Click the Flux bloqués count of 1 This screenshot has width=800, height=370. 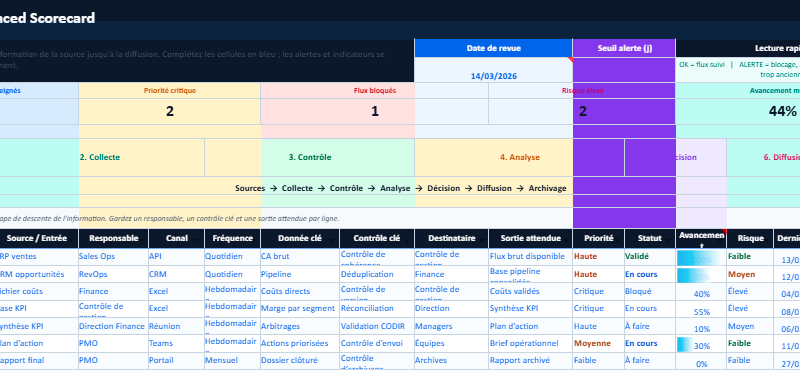point(374,111)
